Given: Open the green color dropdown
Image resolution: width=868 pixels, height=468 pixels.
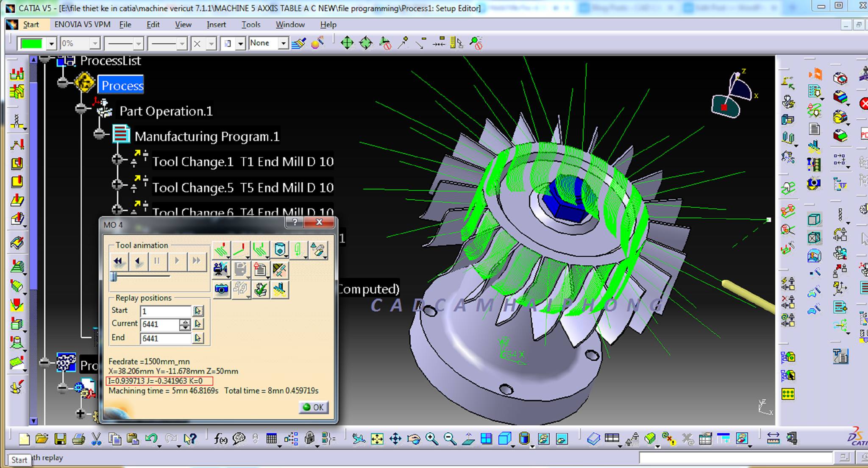Looking at the screenshot, I should tap(51, 43).
